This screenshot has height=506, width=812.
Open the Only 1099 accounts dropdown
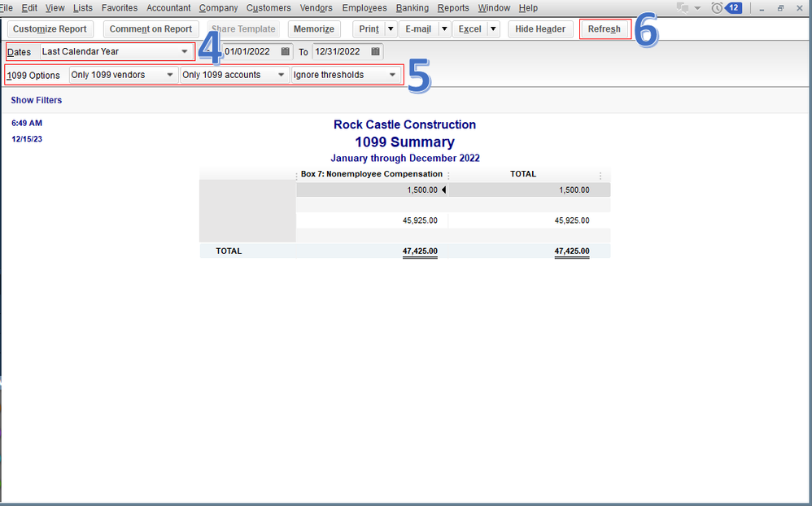pos(234,75)
